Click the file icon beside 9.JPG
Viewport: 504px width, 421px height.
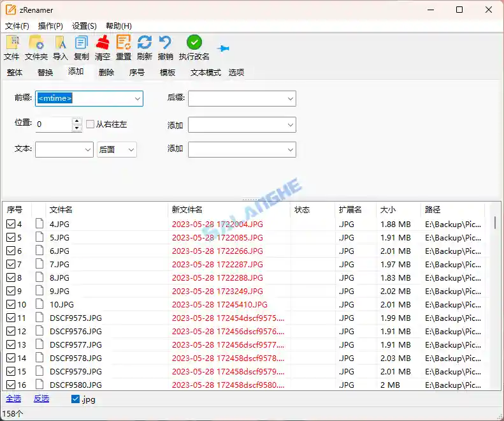[40, 291]
